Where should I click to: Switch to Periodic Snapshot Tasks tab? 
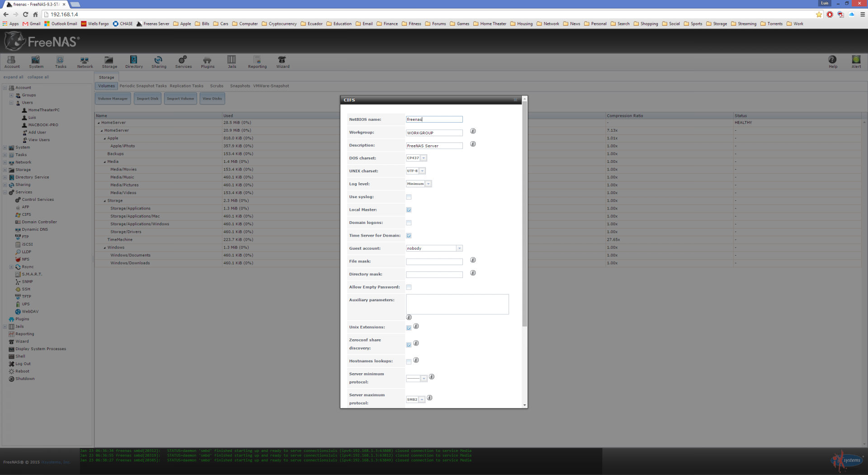pyautogui.click(x=143, y=86)
